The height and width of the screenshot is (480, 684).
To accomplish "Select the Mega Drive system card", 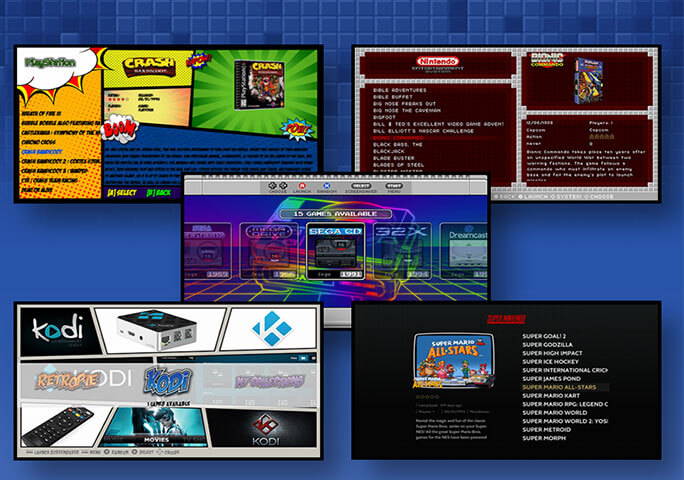I will pyautogui.click(x=269, y=251).
